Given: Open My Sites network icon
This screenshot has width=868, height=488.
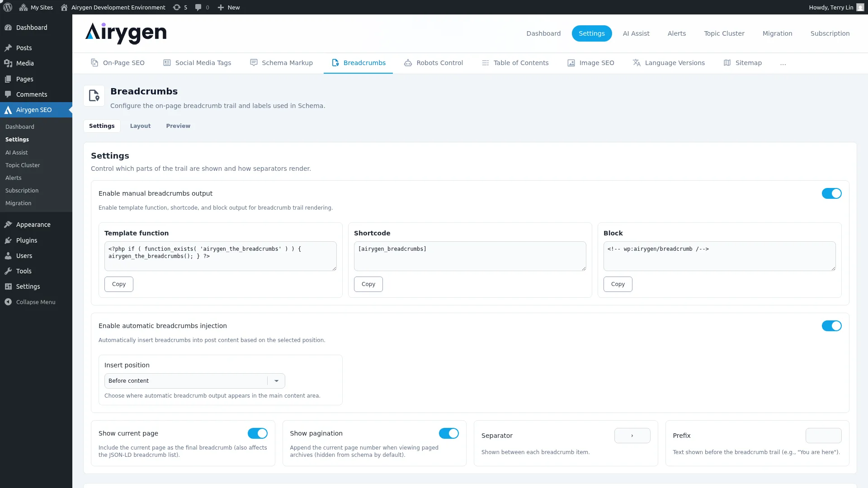Looking at the screenshot, I should pos(24,7).
